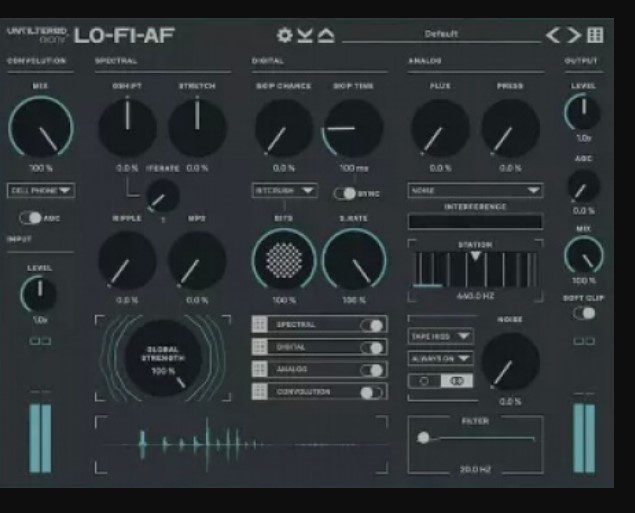The height and width of the screenshot is (513, 635).
Task: Click the Station marker triangle
Action: click(475, 256)
